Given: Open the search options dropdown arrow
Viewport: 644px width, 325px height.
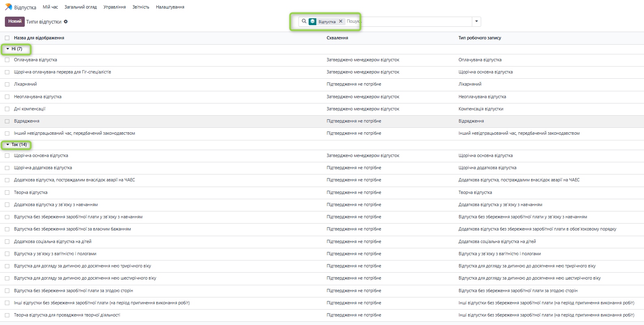Looking at the screenshot, I should (476, 22).
